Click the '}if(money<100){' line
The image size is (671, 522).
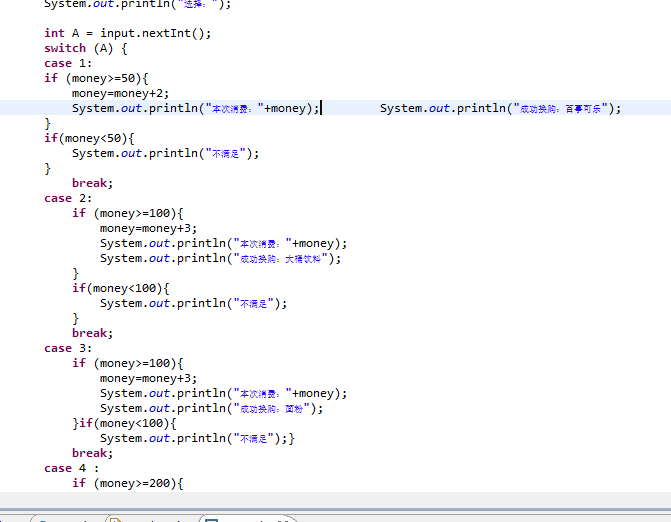tap(124, 423)
